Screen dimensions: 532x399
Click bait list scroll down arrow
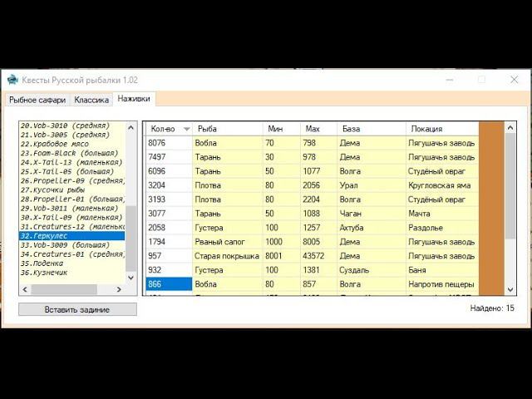(x=131, y=278)
